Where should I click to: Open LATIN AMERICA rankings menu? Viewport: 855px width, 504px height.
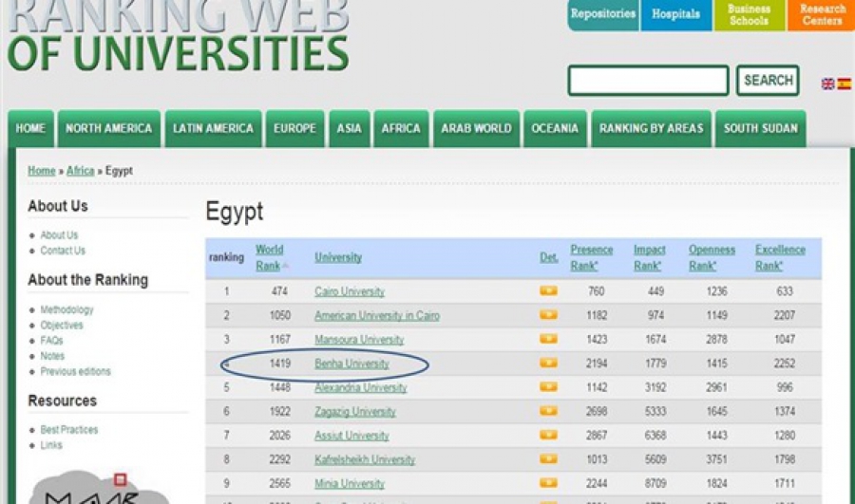tap(213, 128)
